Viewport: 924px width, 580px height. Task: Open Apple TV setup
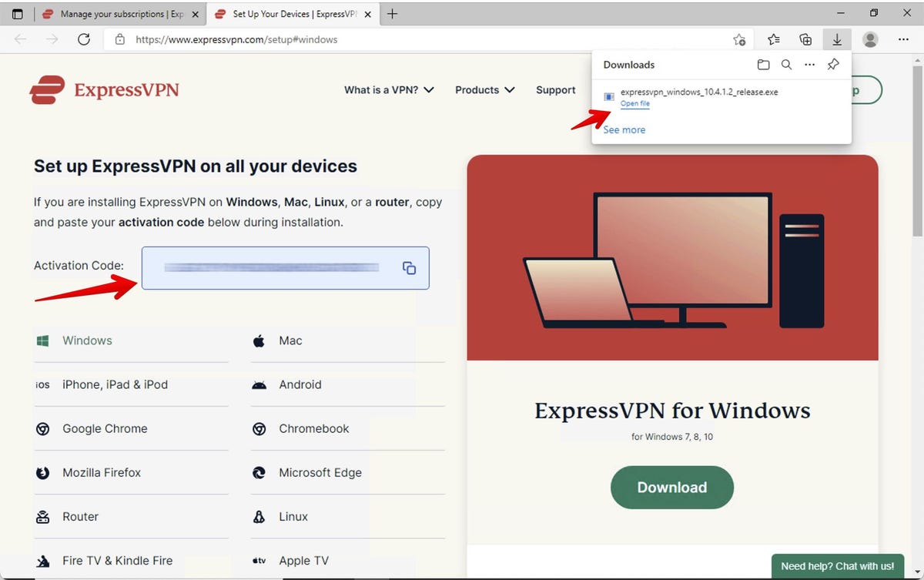tap(347, 560)
